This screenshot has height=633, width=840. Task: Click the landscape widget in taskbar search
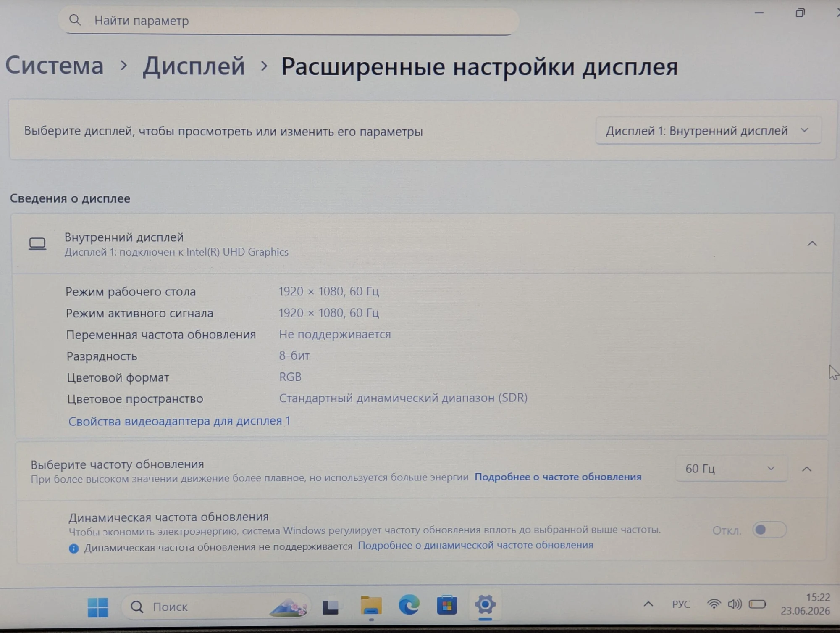pos(289,607)
